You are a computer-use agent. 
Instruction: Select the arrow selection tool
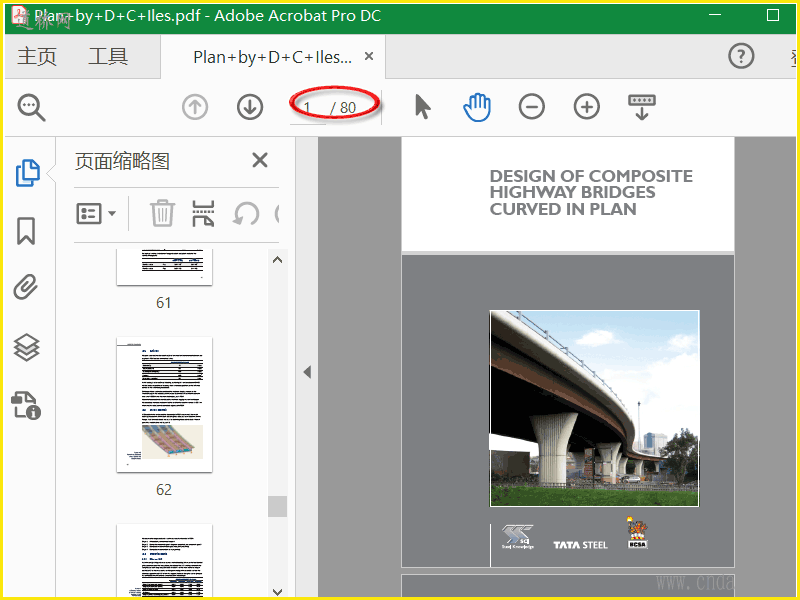tap(422, 107)
